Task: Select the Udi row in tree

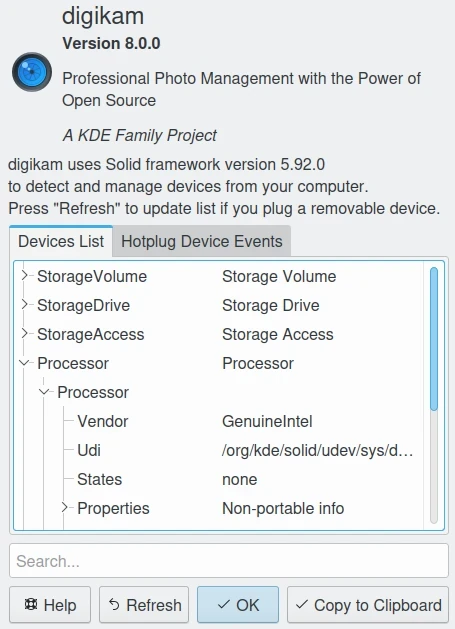Action: tap(218, 450)
